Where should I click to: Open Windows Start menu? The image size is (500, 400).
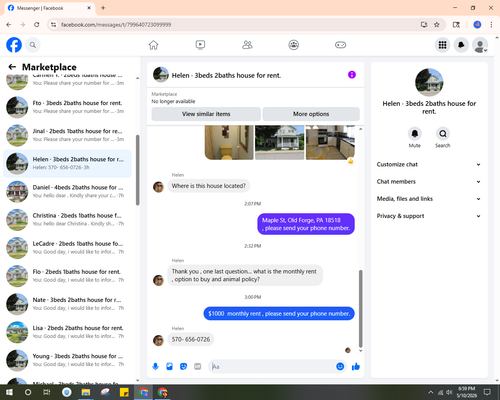pyautogui.click(x=9, y=392)
